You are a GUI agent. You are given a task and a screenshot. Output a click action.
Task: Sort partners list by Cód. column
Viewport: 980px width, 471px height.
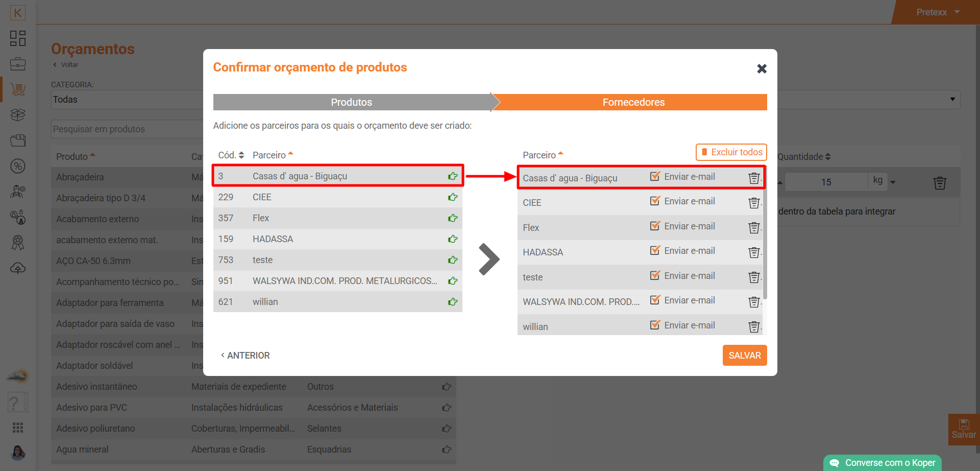(x=231, y=155)
